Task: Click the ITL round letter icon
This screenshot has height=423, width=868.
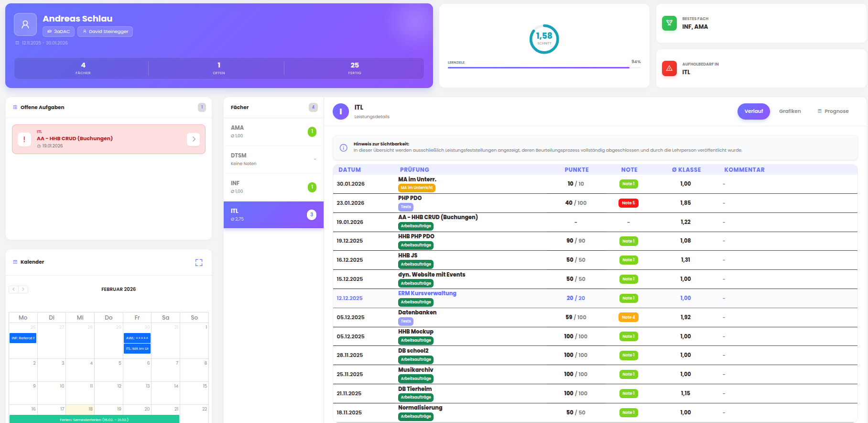Action: click(x=341, y=111)
